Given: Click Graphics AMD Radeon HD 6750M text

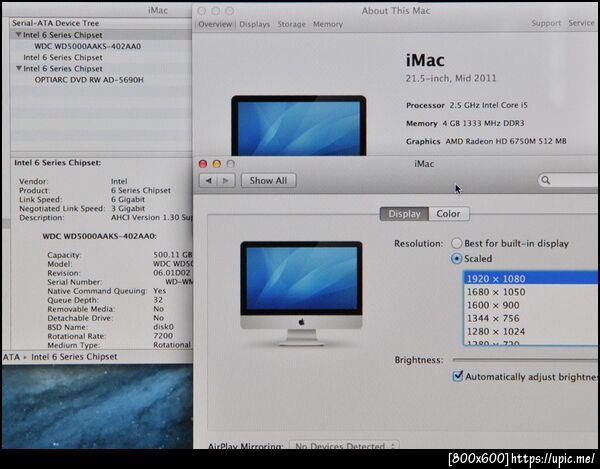Looking at the screenshot, I should [486, 141].
